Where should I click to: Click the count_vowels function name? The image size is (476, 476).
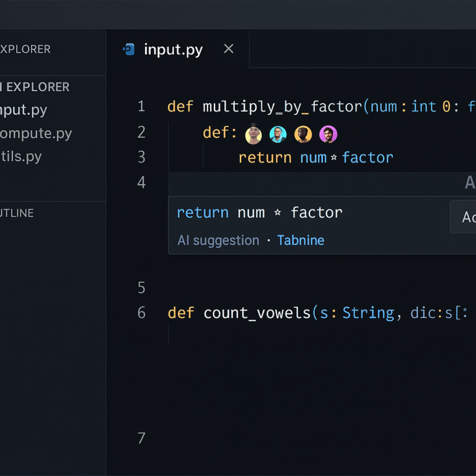[257, 313]
